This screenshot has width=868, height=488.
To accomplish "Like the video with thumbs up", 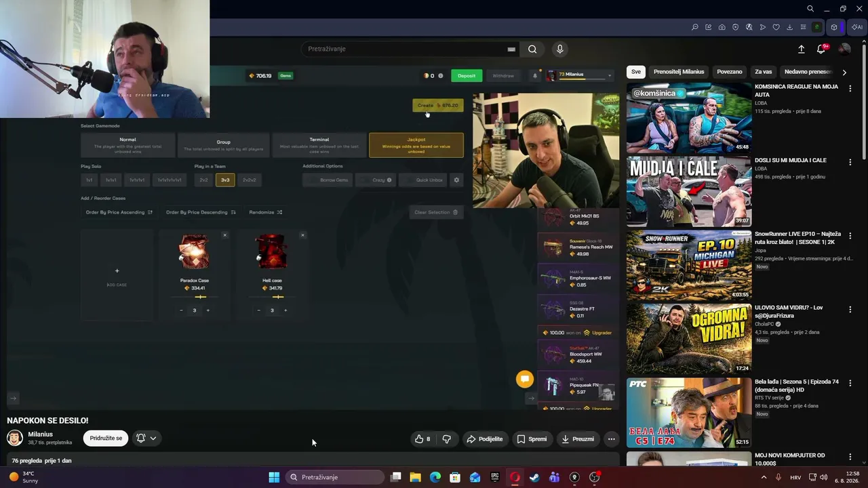I will [422, 439].
